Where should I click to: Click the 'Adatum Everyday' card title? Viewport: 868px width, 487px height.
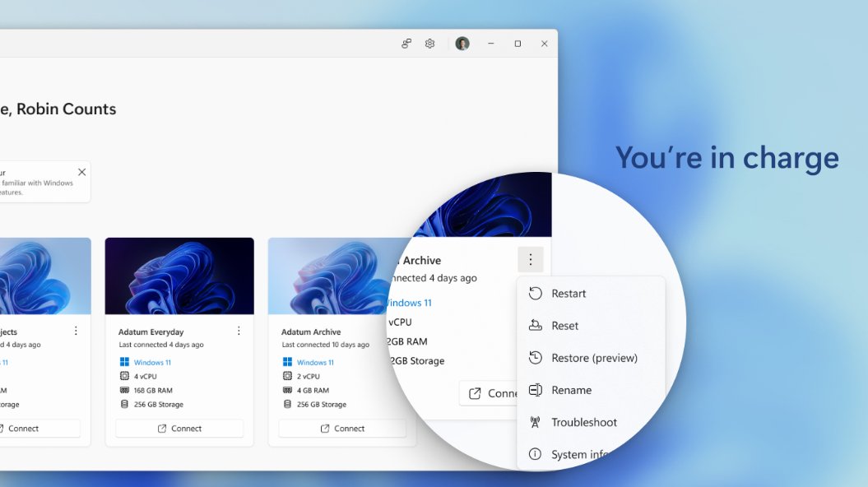tap(151, 332)
